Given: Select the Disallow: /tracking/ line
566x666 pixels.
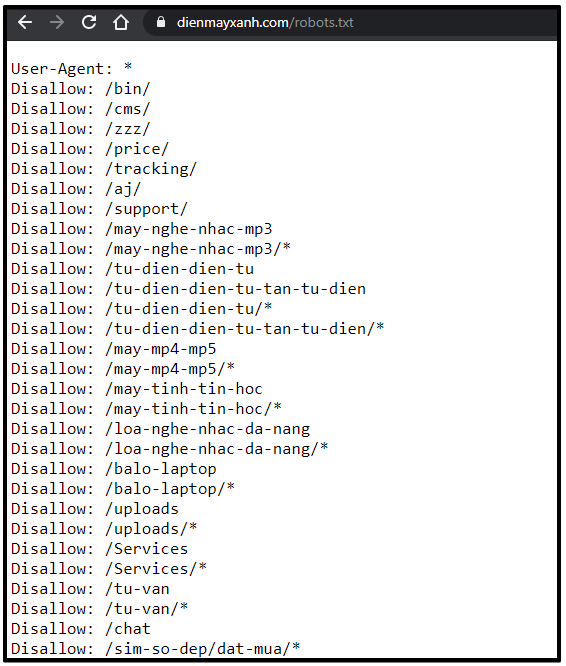Looking at the screenshot, I should (104, 169).
